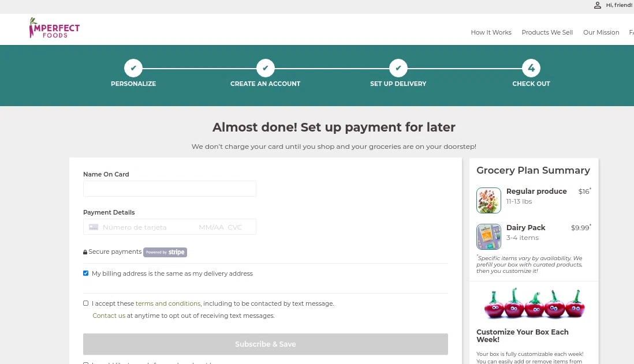Click the 3-4 items text
The width and height of the screenshot is (634, 364).
coord(523,238)
